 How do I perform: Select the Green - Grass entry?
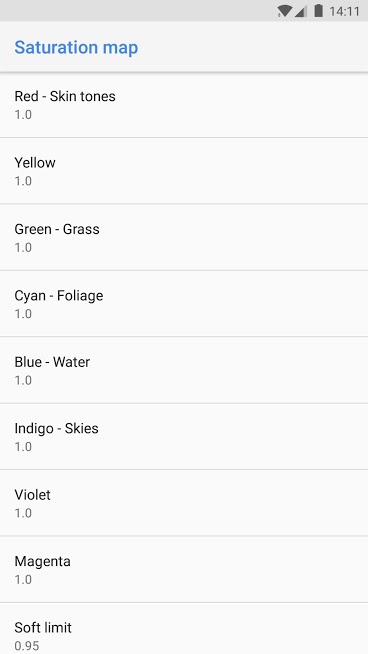pyautogui.click(x=184, y=237)
